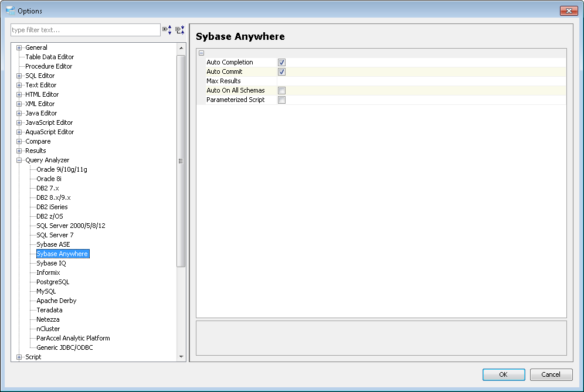Select Generic JDBC/ODBC item
Screen dimensions: 584x392
pos(65,347)
